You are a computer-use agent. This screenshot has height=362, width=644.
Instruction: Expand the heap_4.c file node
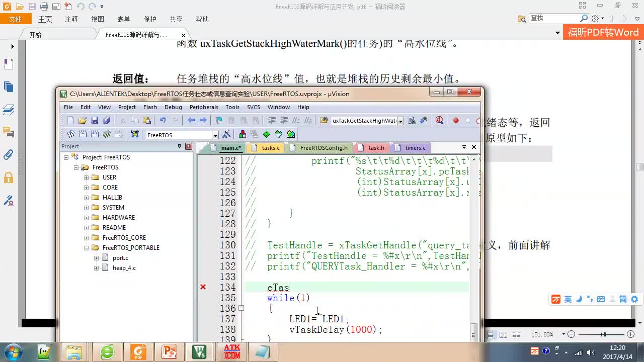pos(96,268)
